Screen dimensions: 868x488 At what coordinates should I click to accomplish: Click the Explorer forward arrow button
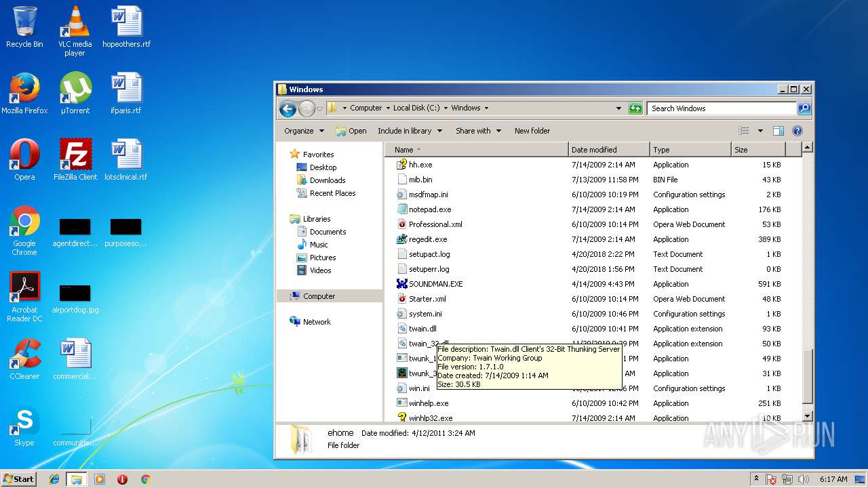point(307,108)
